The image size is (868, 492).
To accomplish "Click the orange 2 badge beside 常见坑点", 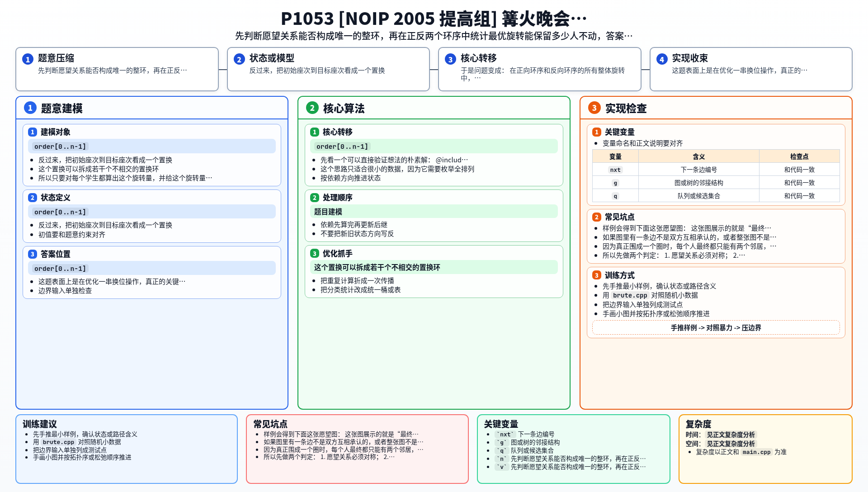I will pos(597,217).
